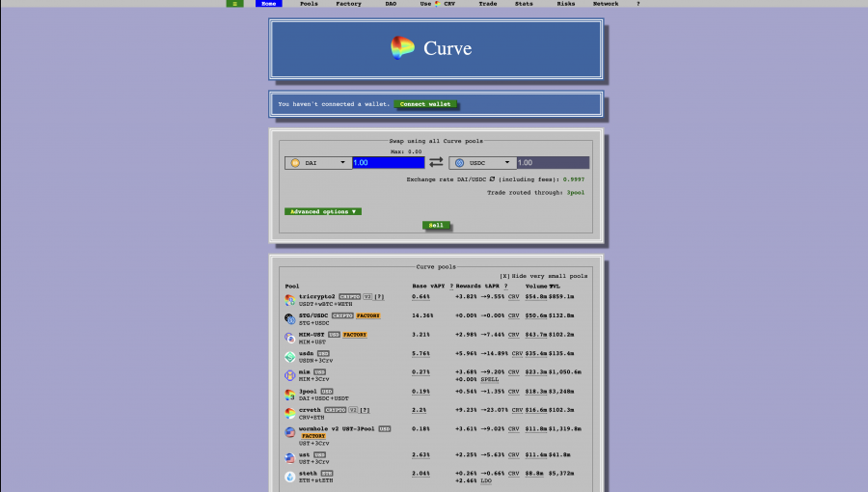
Task: Click the STG/USDC pool icon
Action: [289, 318]
